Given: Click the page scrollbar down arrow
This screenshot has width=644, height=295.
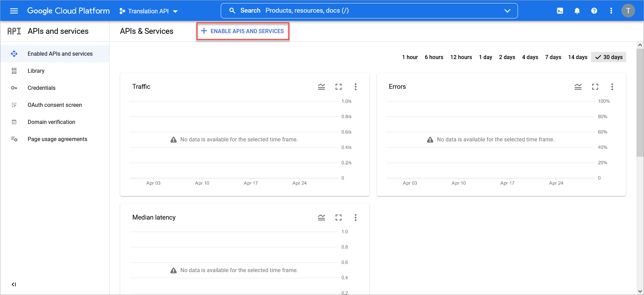Looking at the screenshot, I should [640, 291].
